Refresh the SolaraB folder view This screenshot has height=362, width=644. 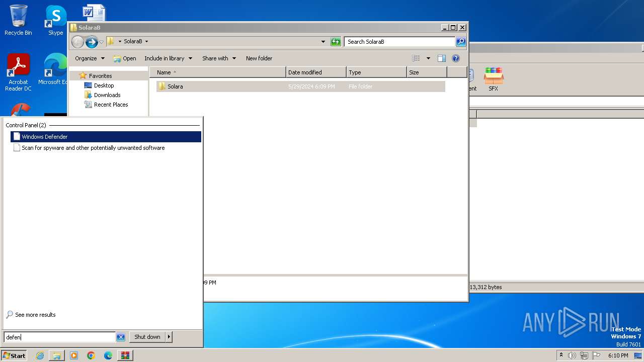[336, 42]
